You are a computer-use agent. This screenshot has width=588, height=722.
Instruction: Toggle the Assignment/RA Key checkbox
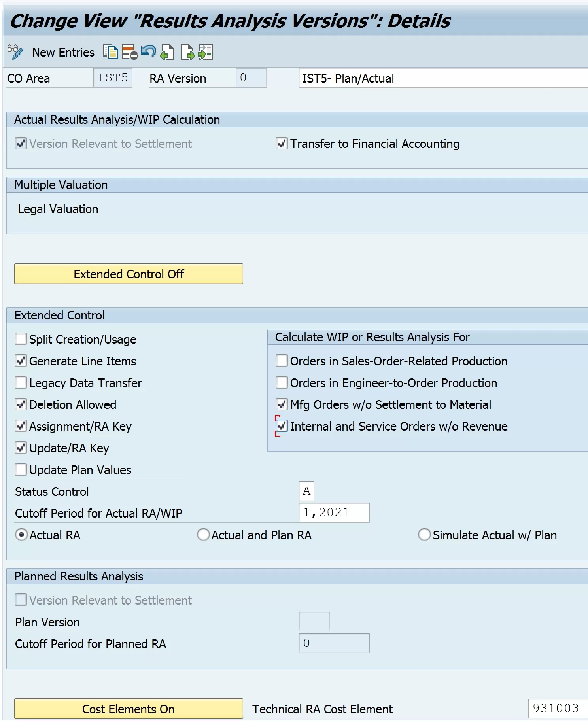(x=21, y=426)
